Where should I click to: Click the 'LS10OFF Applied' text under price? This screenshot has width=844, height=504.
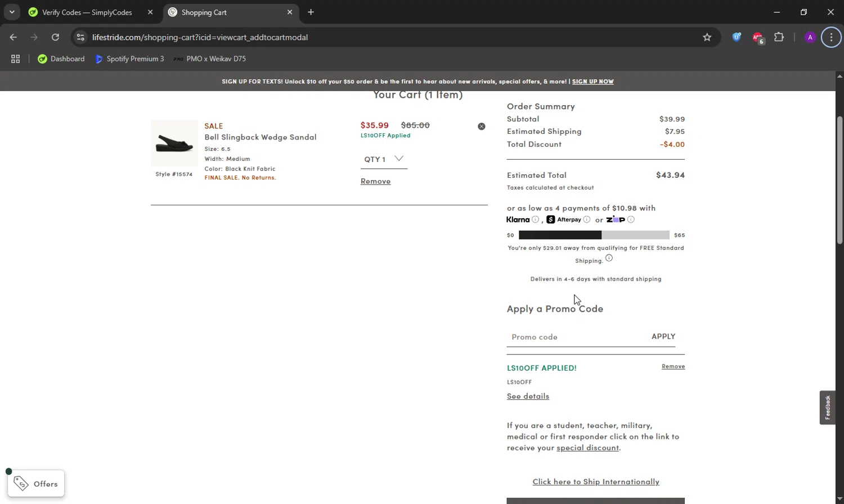tap(385, 136)
